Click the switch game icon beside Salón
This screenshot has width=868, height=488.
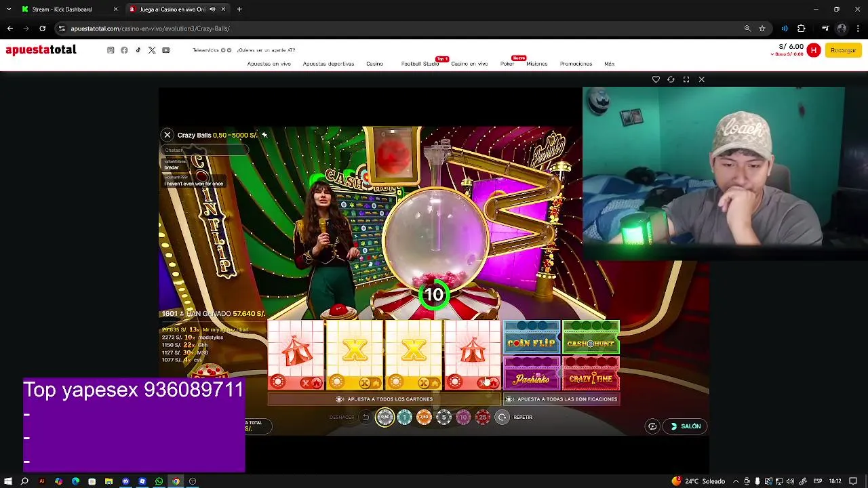pyautogui.click(x=652, y=426)
